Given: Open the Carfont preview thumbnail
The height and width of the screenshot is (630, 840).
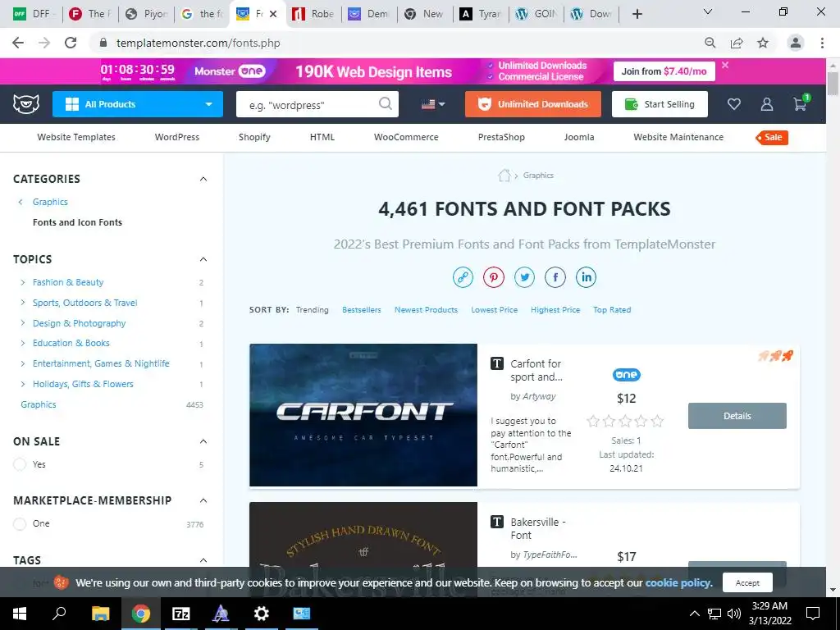Looking at the screenshot, I should (363, 415).
